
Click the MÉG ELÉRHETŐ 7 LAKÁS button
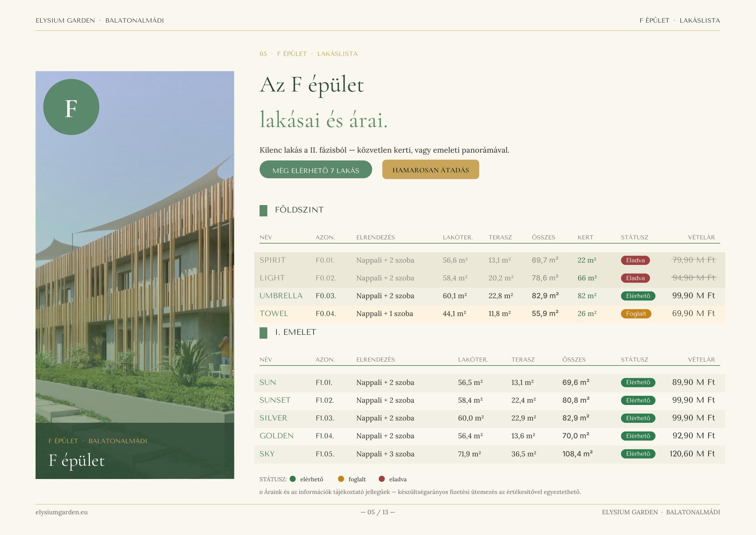pyautogui.click(x=315, y=170)
